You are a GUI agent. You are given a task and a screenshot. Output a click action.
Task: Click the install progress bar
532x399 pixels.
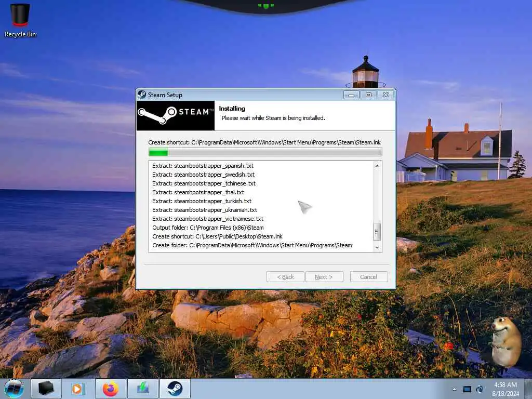[265, 152]
